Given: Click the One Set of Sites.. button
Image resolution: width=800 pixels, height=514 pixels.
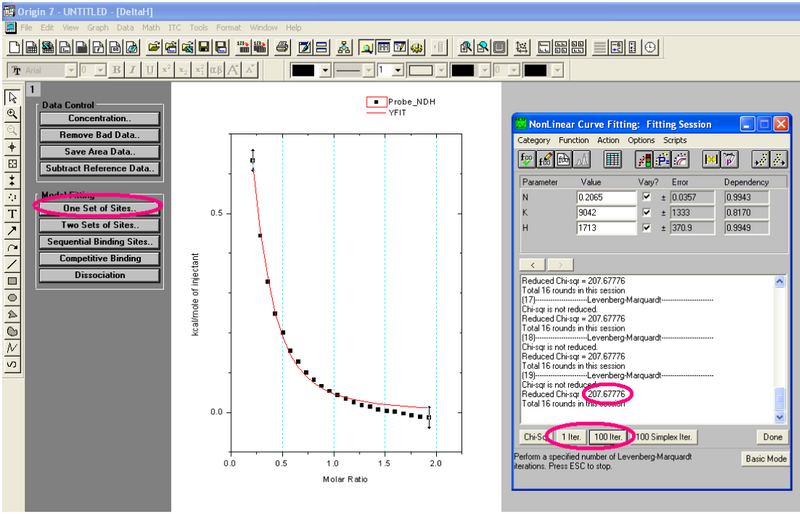Looking at the screenshot, I should (x=100, y=208).
